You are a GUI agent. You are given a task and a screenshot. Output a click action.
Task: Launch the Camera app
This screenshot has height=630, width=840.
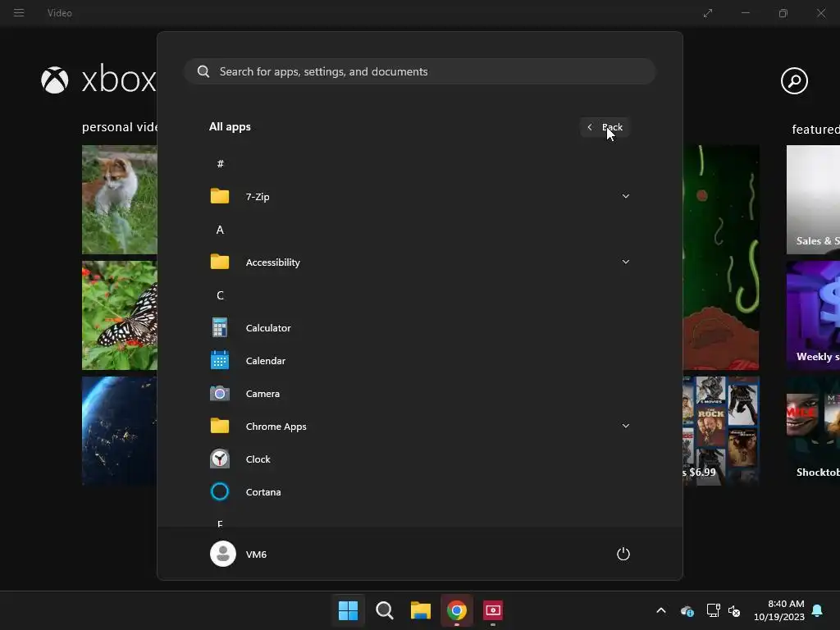coord(419,394)
